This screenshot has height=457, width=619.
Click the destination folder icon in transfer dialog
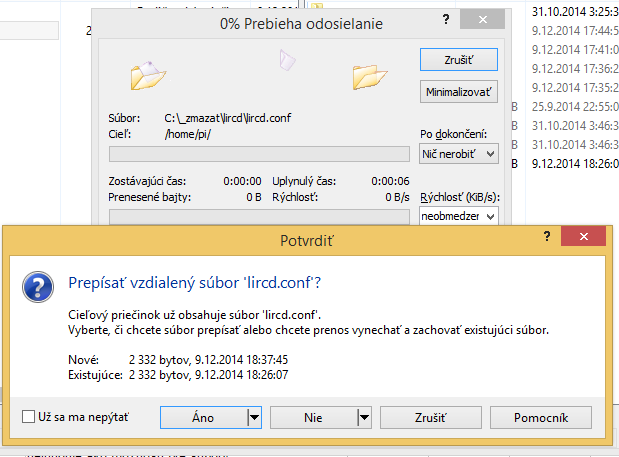tap(369, 75)
